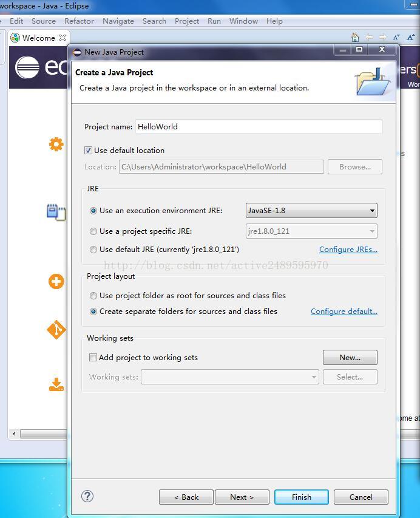Select Use a project specific JRE
Image resolution: width=420 pixels, height=518 pixels.
pyautogui.click(x=93, y=231)
